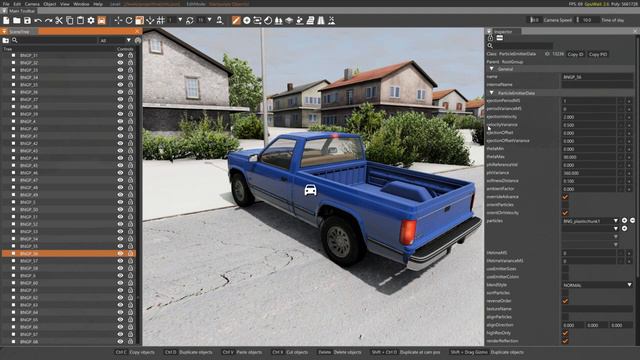Toggle the drop-to-ground snapping icon

150,20
